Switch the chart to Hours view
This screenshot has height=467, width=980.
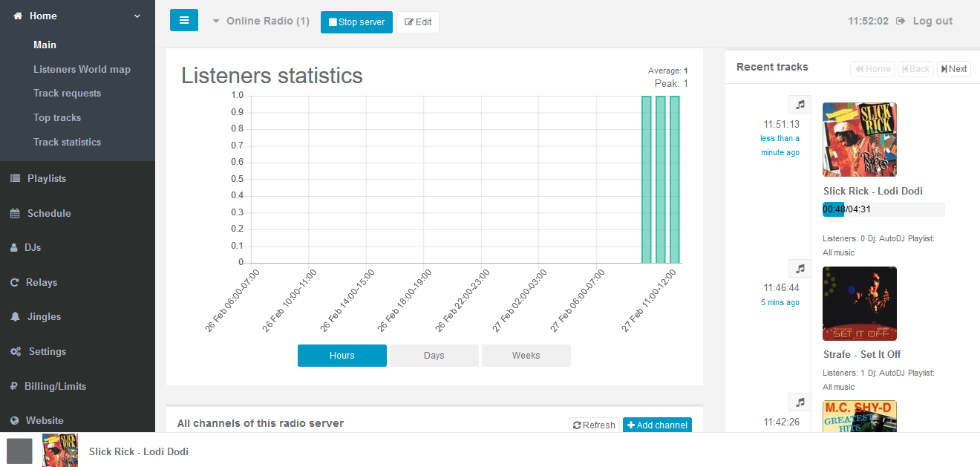pos(342,356)
